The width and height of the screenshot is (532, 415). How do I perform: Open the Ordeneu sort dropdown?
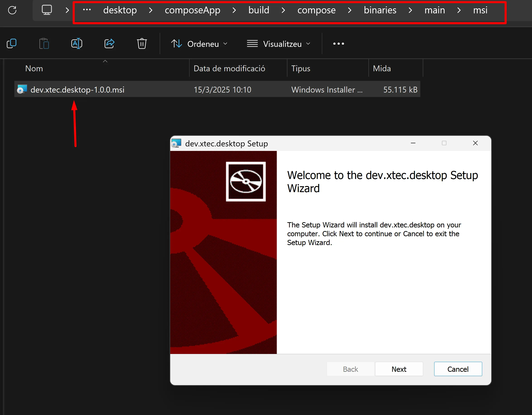coord(199,44)
